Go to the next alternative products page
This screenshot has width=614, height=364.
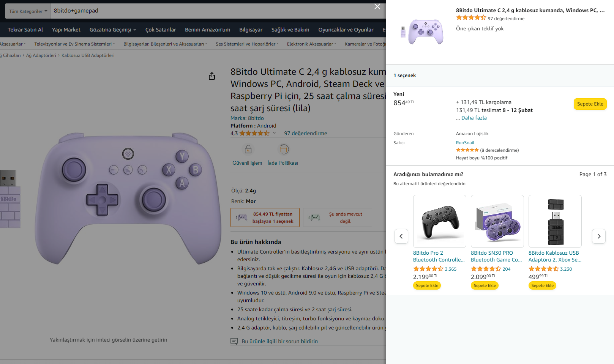599,236
